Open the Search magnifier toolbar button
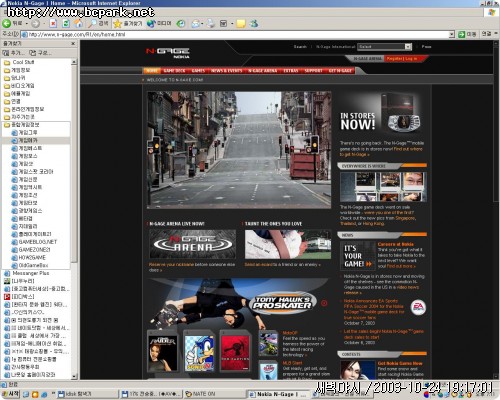Image resolution: width=500 pixels, height=400 pixels. point(98,23)
